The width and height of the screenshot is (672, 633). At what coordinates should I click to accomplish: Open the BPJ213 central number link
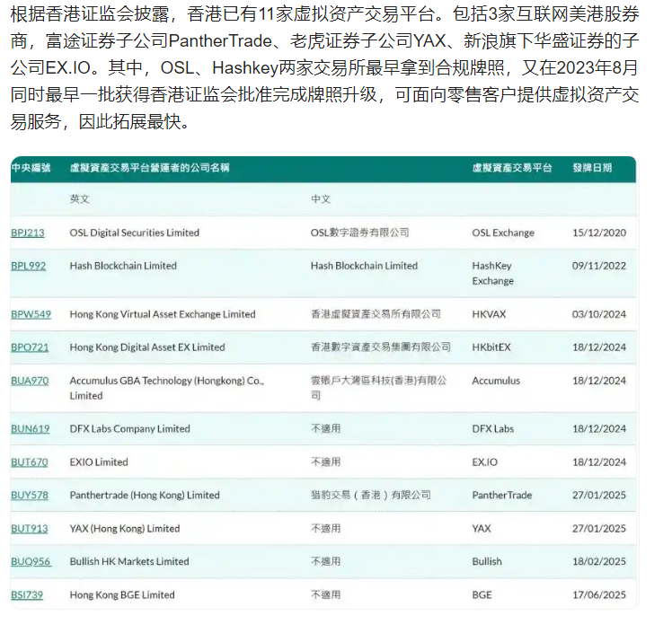(27, 233)
